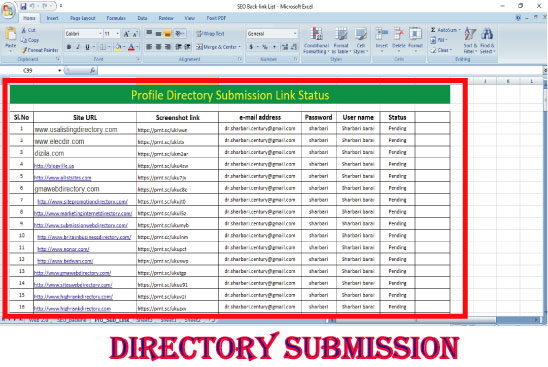
Task: Click the Screenshot link column header
Action: (178, 117)
